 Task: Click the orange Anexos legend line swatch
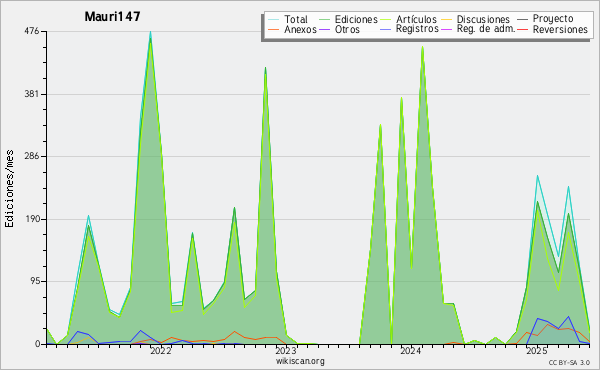(x=274, y=29)
